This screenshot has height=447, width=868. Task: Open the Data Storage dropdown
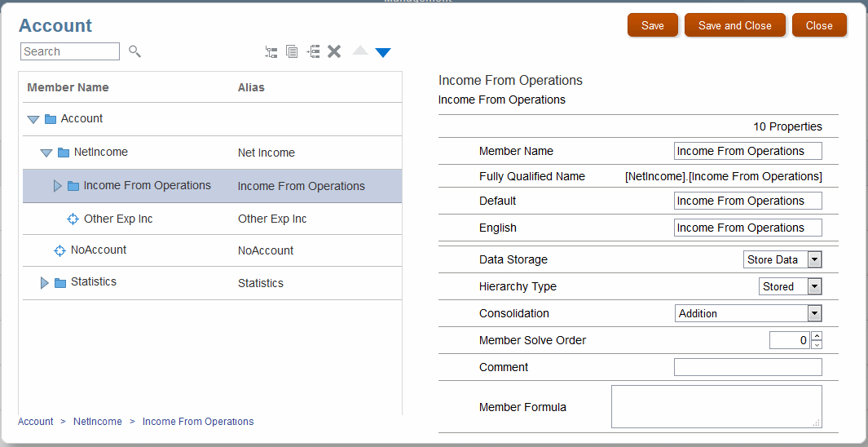(814, 259)
